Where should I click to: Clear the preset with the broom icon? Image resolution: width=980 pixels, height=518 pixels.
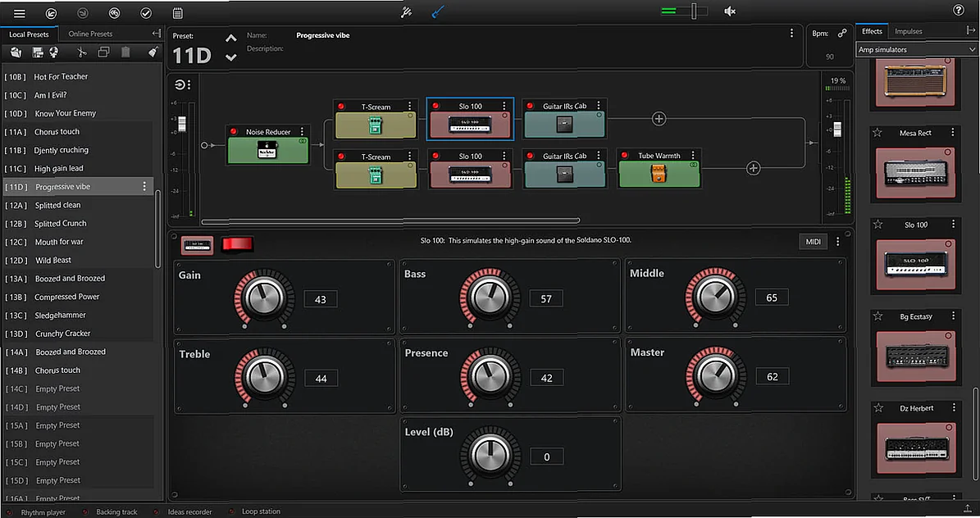153,52
